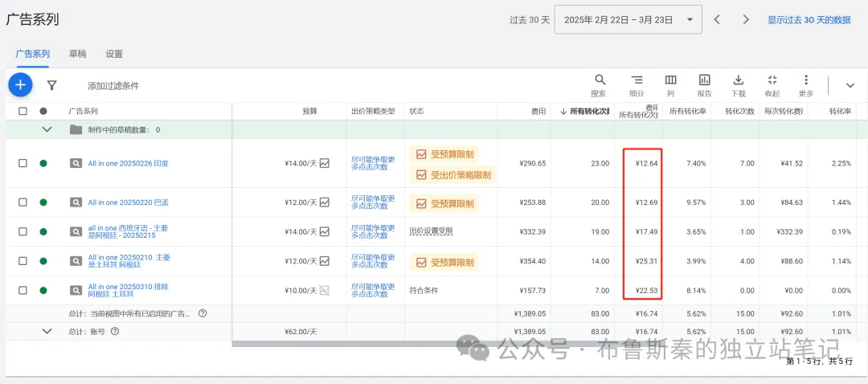Open the filter funnel icon

point(51,85)
